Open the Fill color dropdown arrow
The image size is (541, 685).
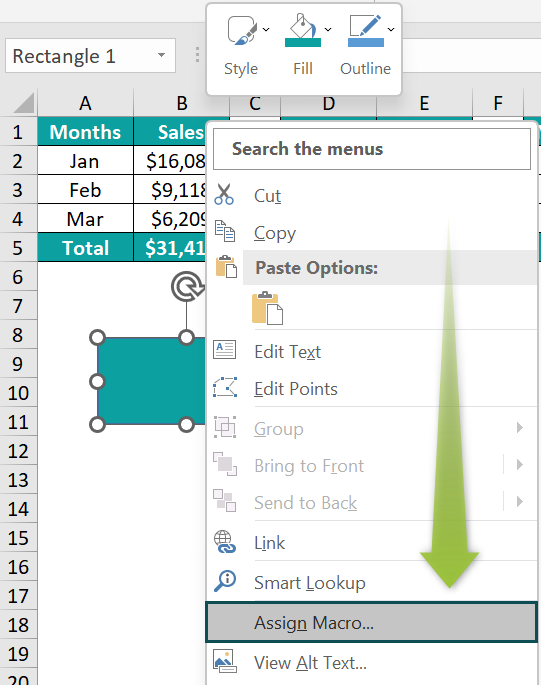(x=328, y=29)
